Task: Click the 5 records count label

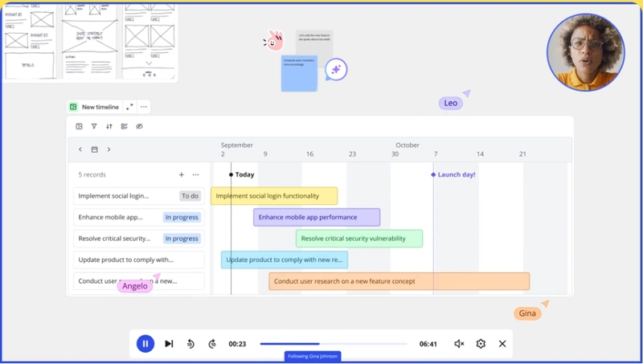Action: coord(92,174)
